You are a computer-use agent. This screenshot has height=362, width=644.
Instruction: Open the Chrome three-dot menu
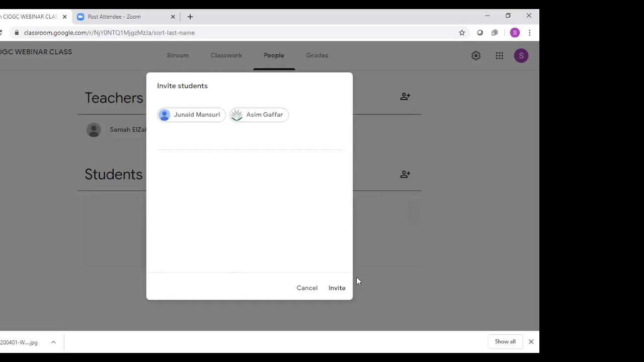(x=529, y=33)
